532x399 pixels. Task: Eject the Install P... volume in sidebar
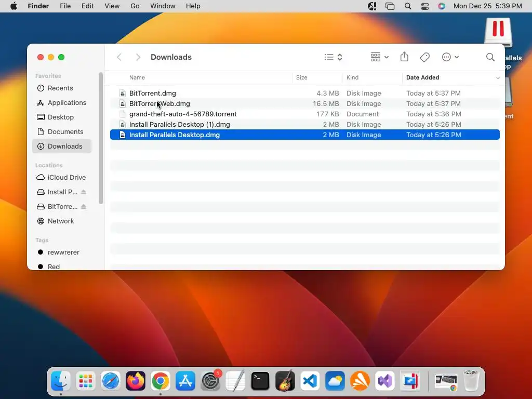click(84, 192)
